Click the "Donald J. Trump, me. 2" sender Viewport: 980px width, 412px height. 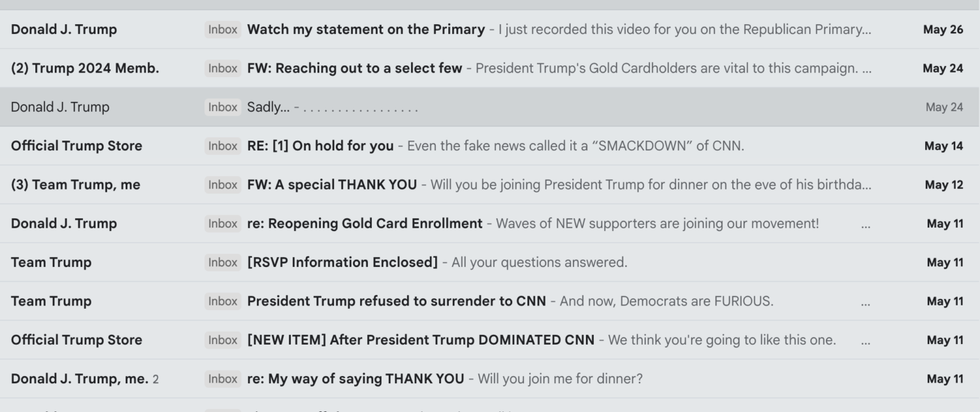pos(84,379)
